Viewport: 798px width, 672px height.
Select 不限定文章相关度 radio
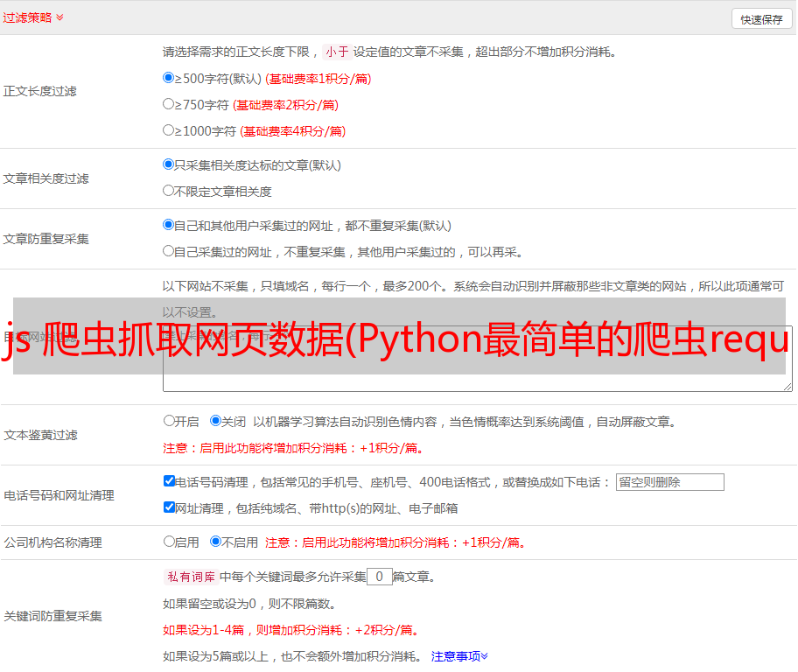click(169, 191)
